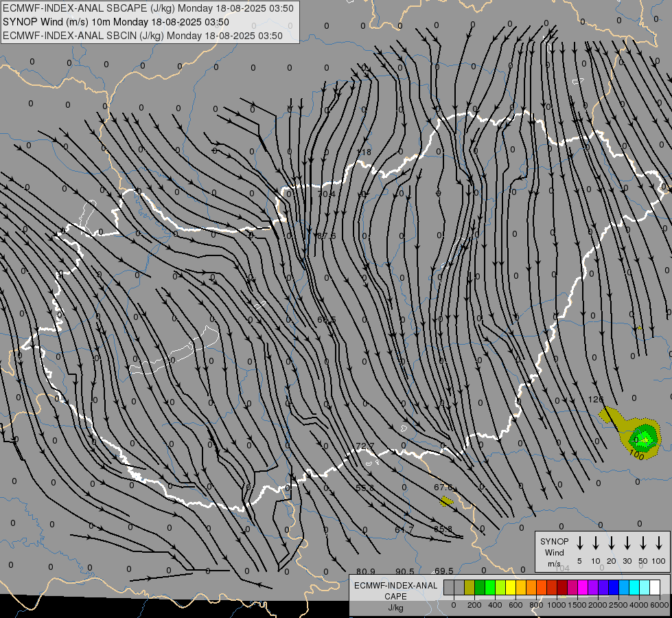Click the italic 100 contour label below green blob
The width and height of the screenshot is (672, 618).
pyautogui.click(x=637, y=455)
